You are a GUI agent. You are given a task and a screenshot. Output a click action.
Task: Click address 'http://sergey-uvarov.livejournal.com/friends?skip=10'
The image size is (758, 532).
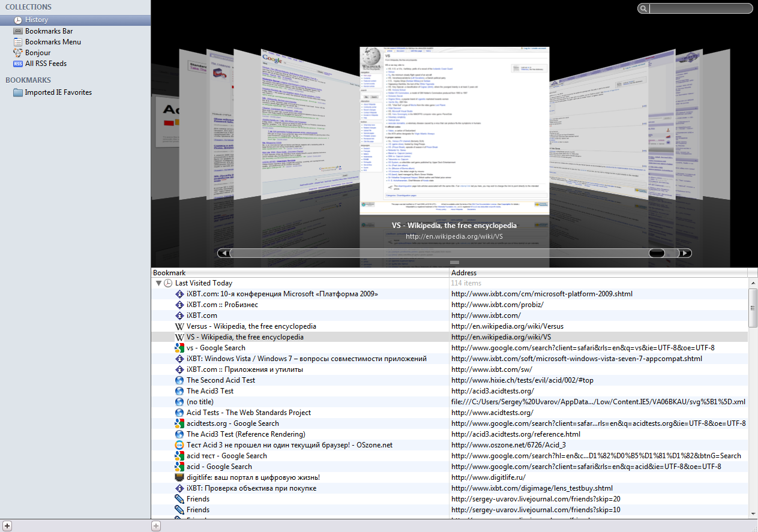[536, 510]
